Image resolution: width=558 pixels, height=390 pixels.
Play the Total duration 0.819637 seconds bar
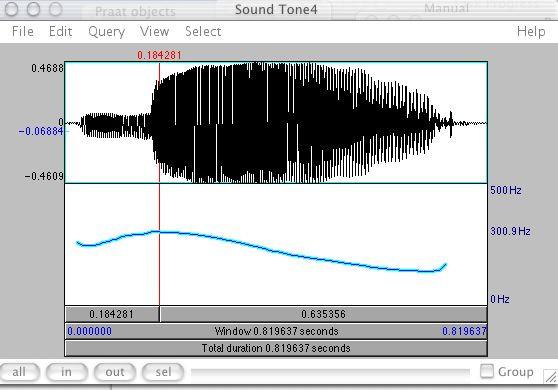pos(276,348)
